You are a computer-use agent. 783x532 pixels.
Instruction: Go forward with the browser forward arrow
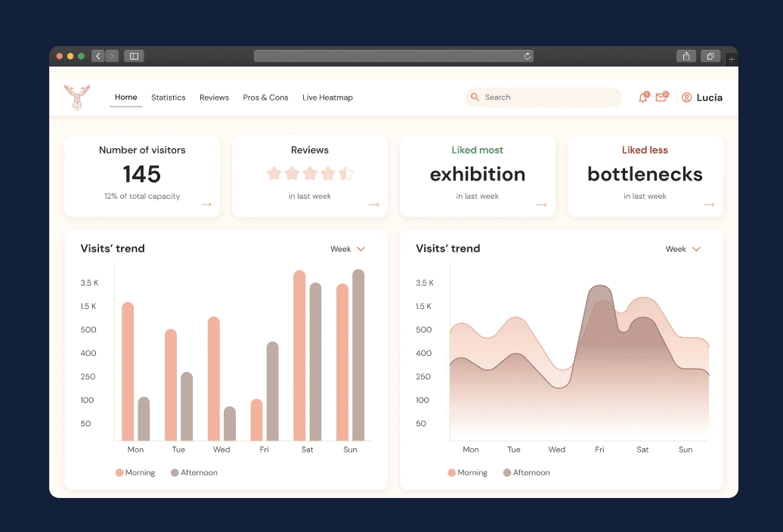pyautogui.click(x=112, y=56)
